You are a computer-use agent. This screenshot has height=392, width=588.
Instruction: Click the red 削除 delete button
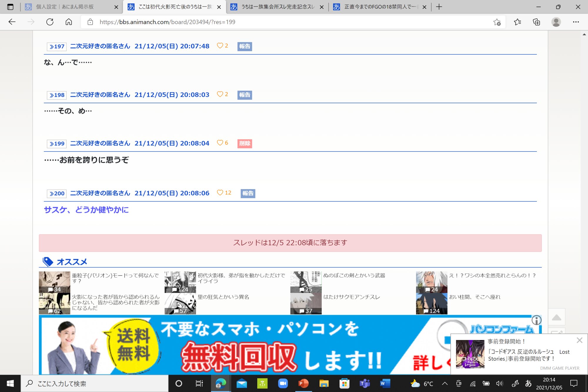coord(244,144)
